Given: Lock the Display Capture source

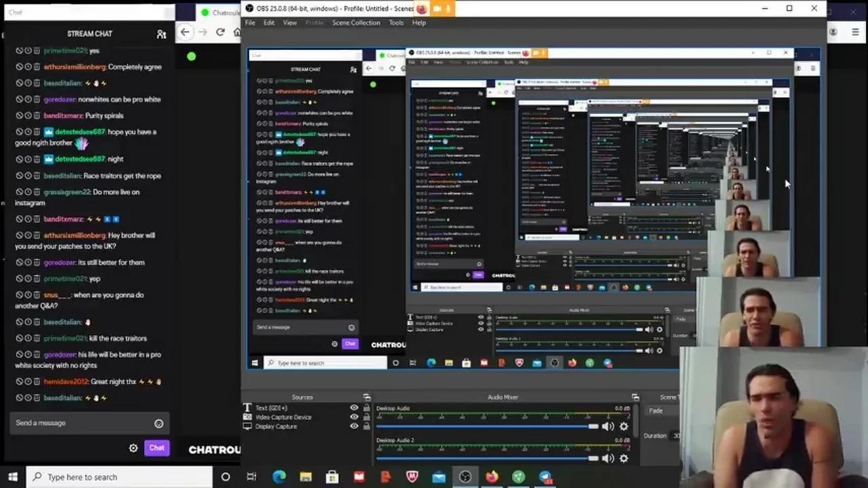Looking at the screenshot, I should [366, 426].
